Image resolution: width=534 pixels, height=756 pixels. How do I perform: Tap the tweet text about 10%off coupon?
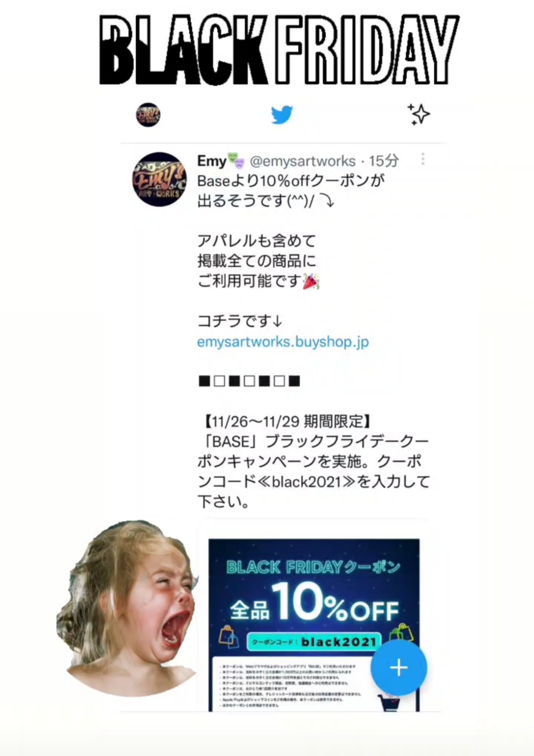(291, 190)
